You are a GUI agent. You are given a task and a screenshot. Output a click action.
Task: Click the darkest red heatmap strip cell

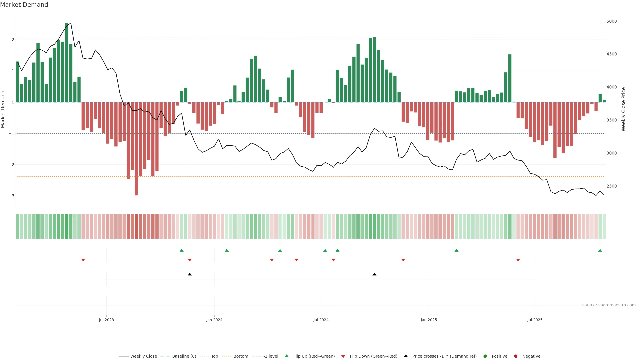click(137, 226)
